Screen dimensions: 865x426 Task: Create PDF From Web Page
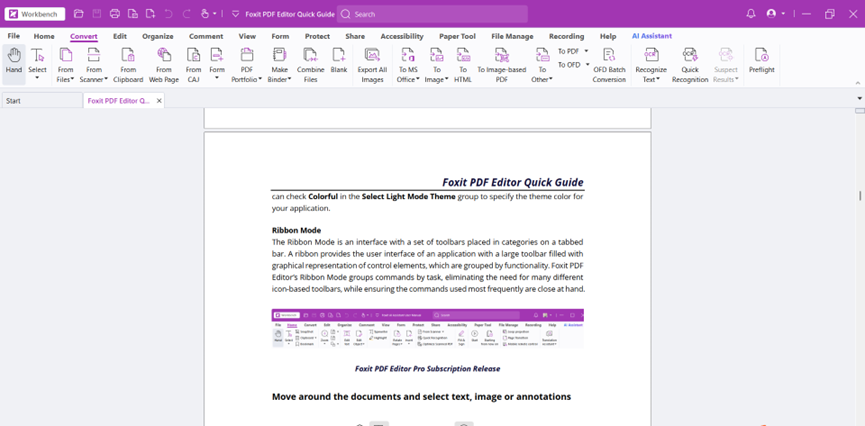(x=164, y=64)
